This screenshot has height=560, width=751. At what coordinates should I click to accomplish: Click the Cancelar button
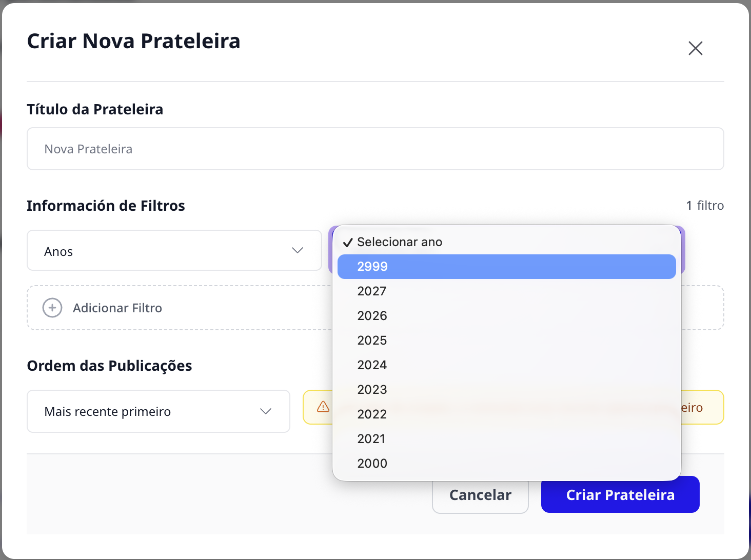point(480,495)
